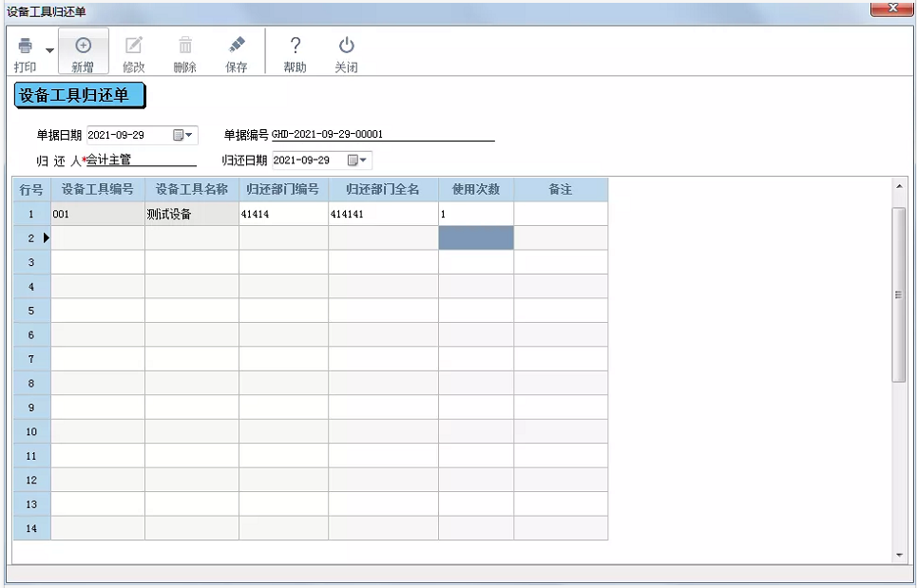Open the print options dropdown arrow

point(49,50)
